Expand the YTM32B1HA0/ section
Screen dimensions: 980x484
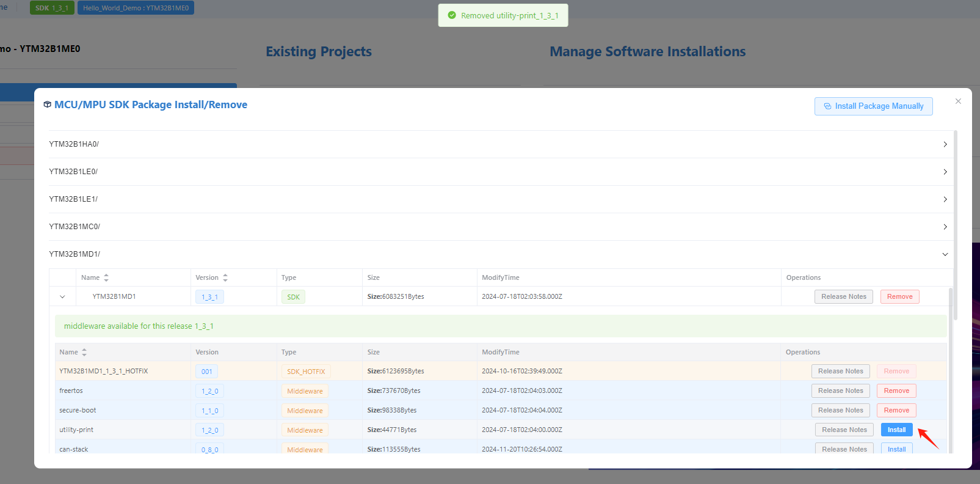coord(501,144)
